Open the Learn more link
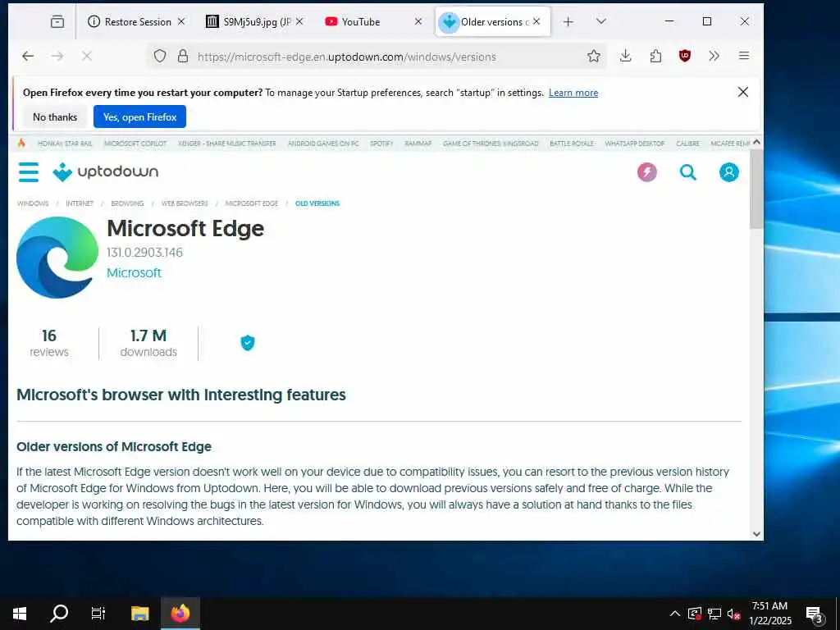Image resolution: width=840 pixels, height=630 pixels. (573, 93)
